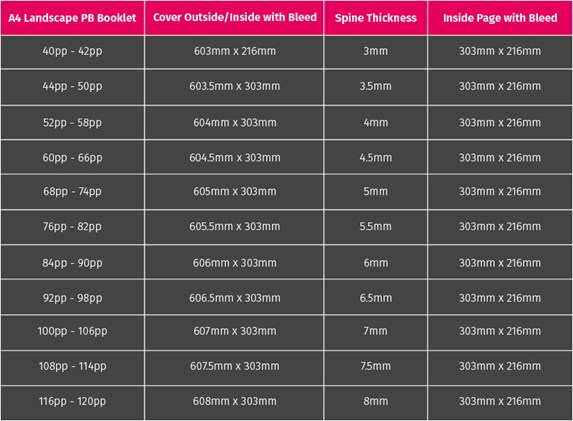Click the 6.5mm spine thickness value

point(376,298)
